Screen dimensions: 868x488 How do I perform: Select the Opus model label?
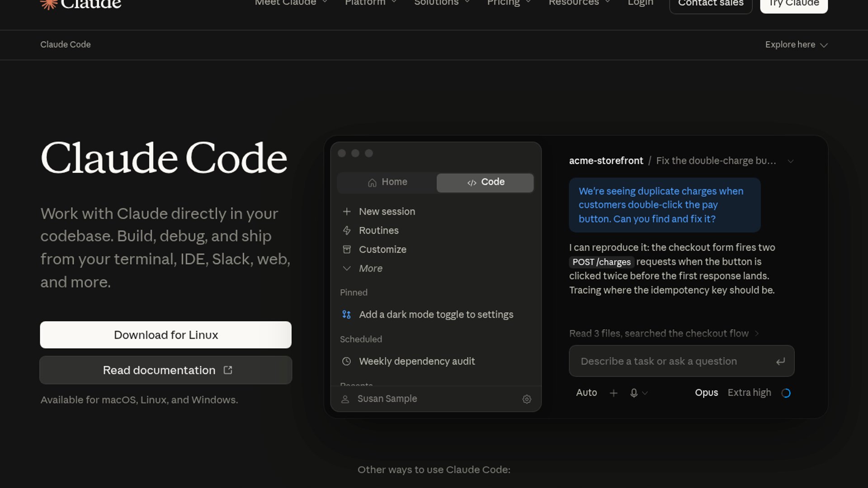coord(706,393)
